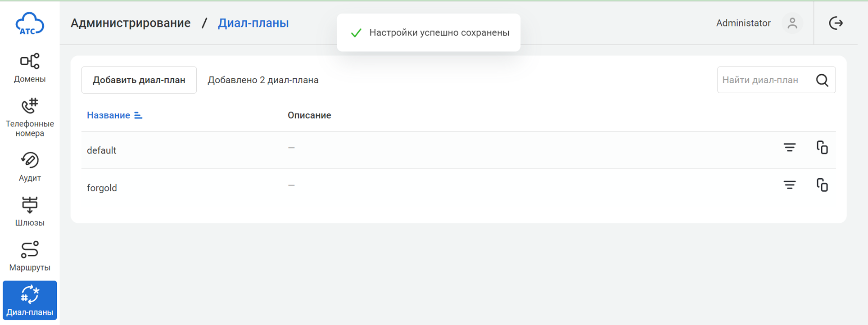The width and height of the screenshot is (868, 325).
Task: Open rules list for forgold dial-plan
Action: click(789, 185)
